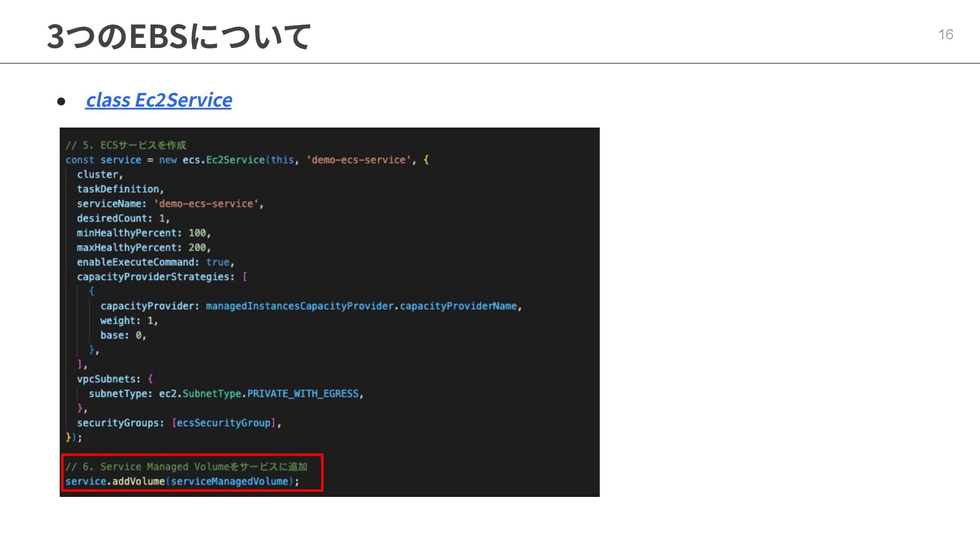This screenshot has width=980, height=551.
Task: Click the ECSサービスを作成 comment line
Action: pos(126,145)
